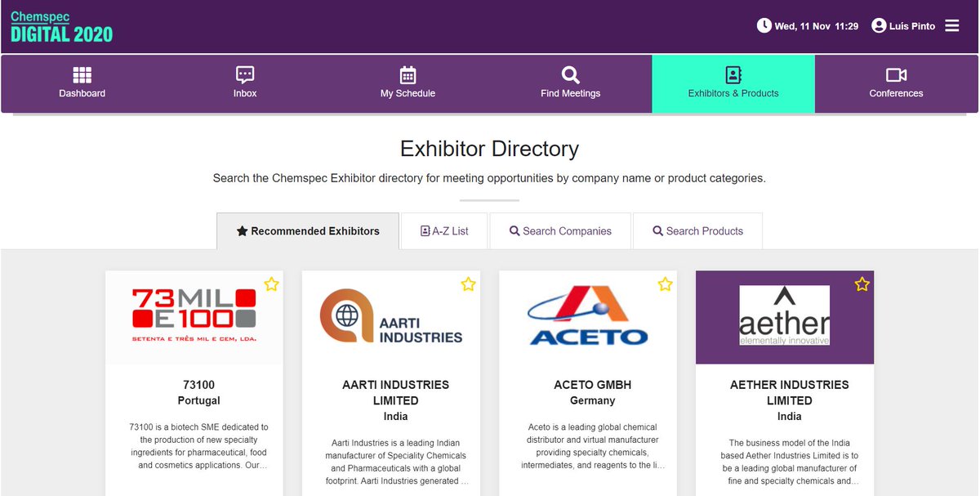Open the Conferences tab label

pos(896,93)
